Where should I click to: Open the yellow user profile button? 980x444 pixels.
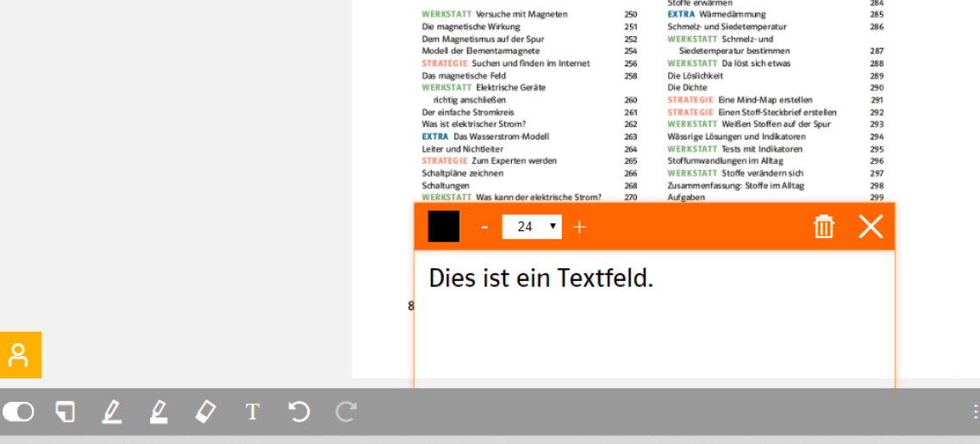pyautogui.click(x=20, y=355)
